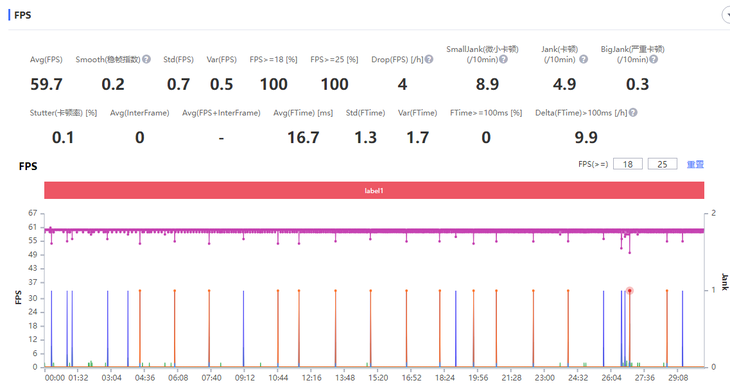Open help icon next to Smooth metric
This screenshot has width=730, height=385.
(146, 60)
